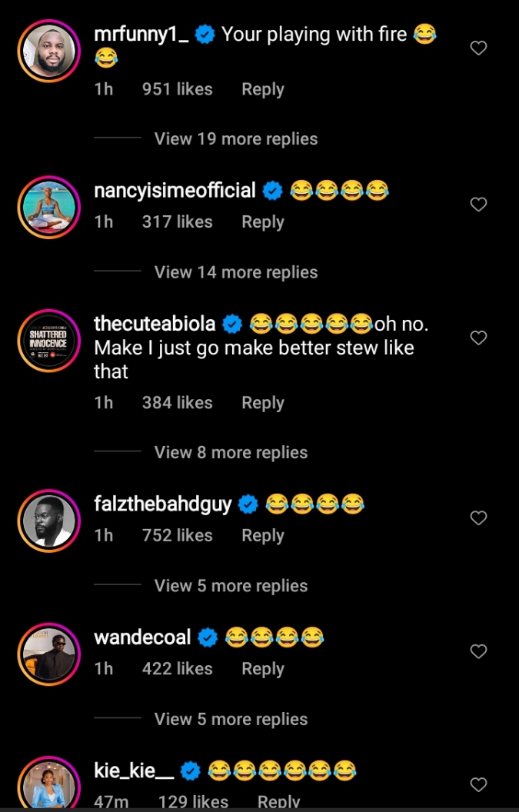The image size is (519, 812).
Task: Like mrfunny1_'s comment with heart icon
Action: (x=478, y=48)
